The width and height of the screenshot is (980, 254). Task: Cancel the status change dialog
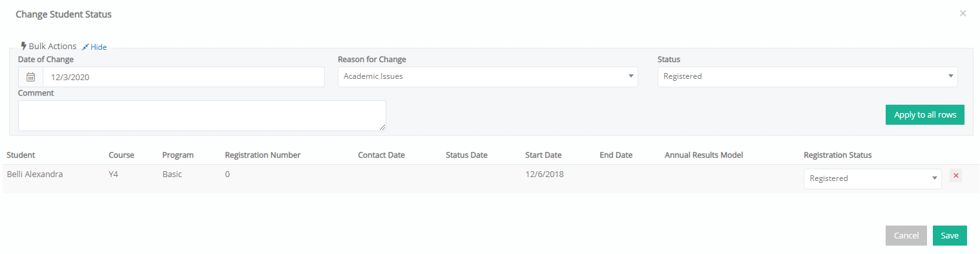coord(906,236)
